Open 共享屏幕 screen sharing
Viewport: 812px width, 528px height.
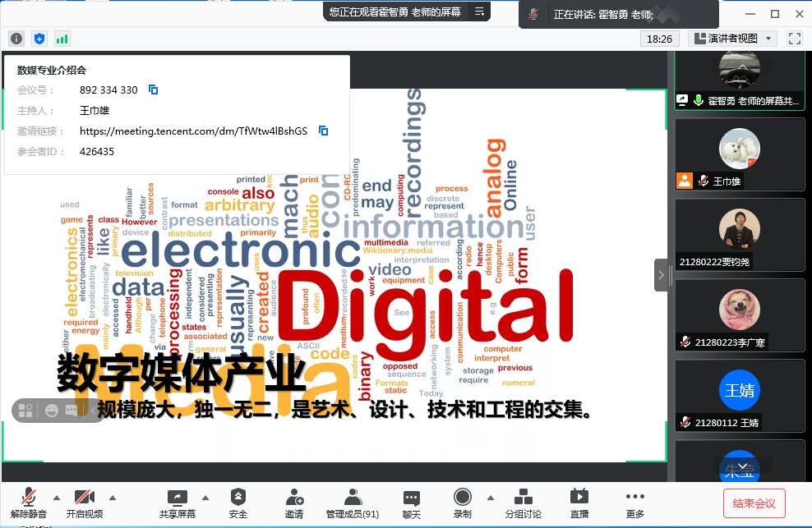177,503
